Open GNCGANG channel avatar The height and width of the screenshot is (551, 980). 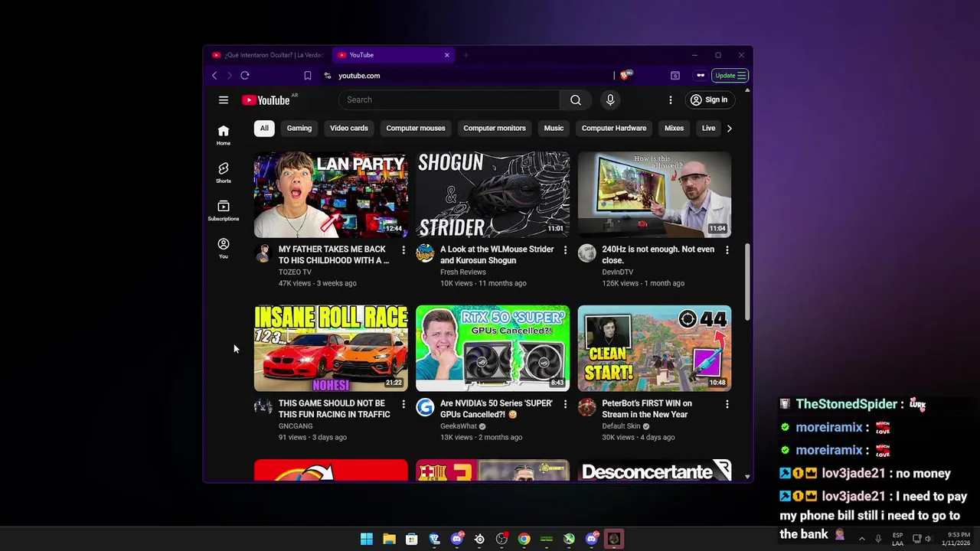tap(263, 407)
